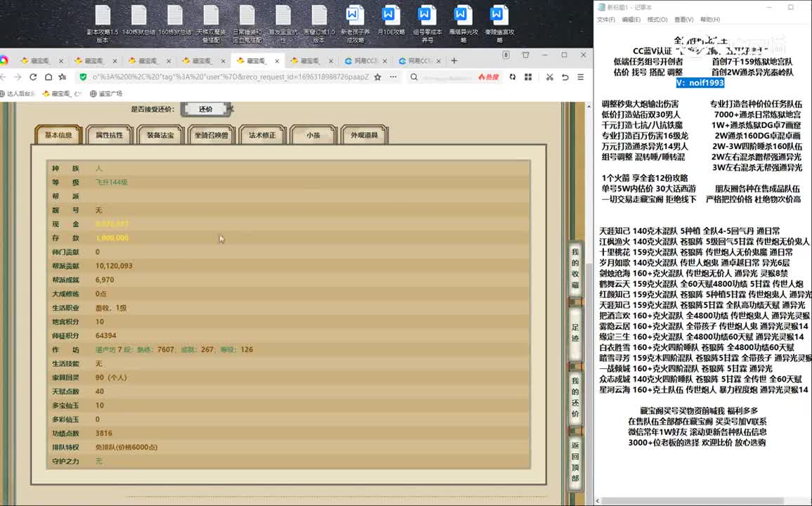This screenshot has width=812, height=506.
Task: Click 存款 value 1,000,000
Action: [112, 238]
